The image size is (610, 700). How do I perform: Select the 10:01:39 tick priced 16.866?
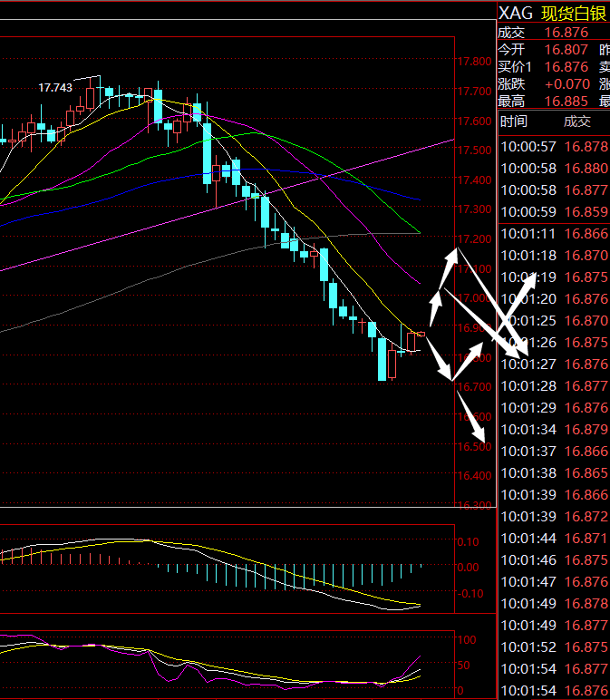(554, 495)
